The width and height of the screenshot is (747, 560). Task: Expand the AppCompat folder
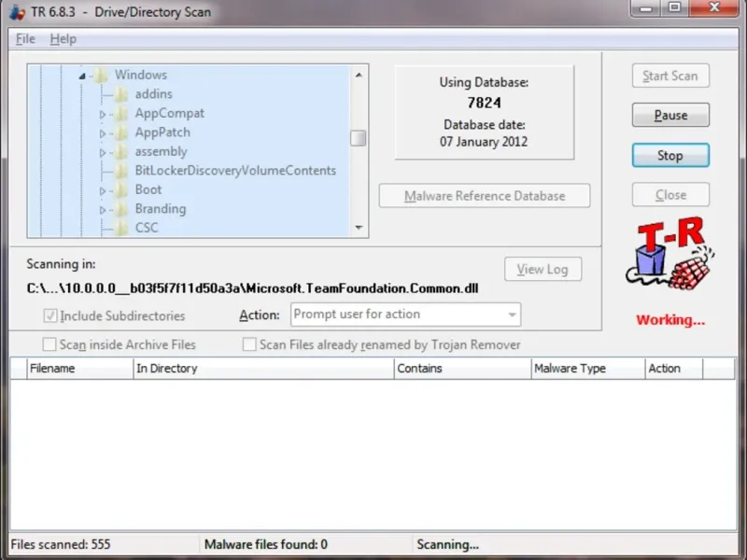pos(102,114)
